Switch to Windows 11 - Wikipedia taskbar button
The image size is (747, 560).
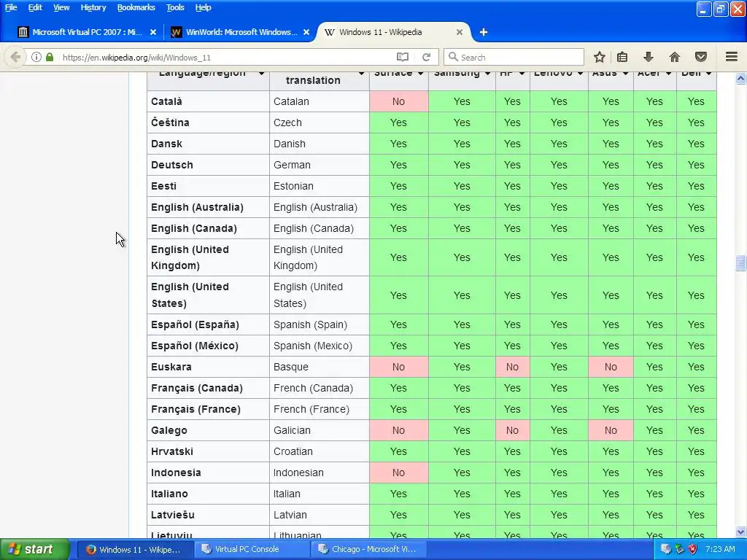click(x=135, y=549)
